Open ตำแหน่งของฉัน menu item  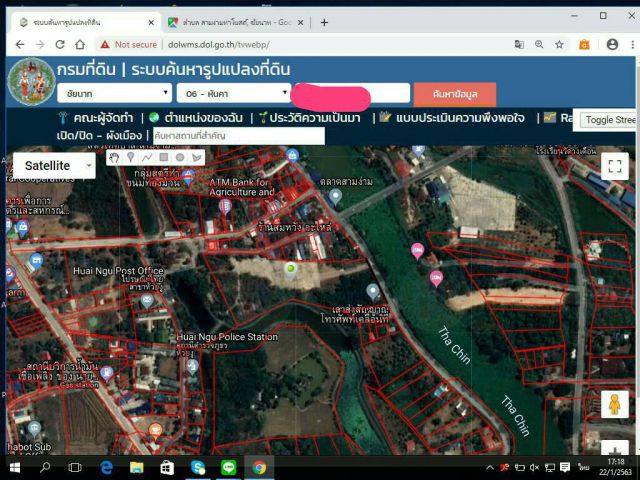(197, 118)
